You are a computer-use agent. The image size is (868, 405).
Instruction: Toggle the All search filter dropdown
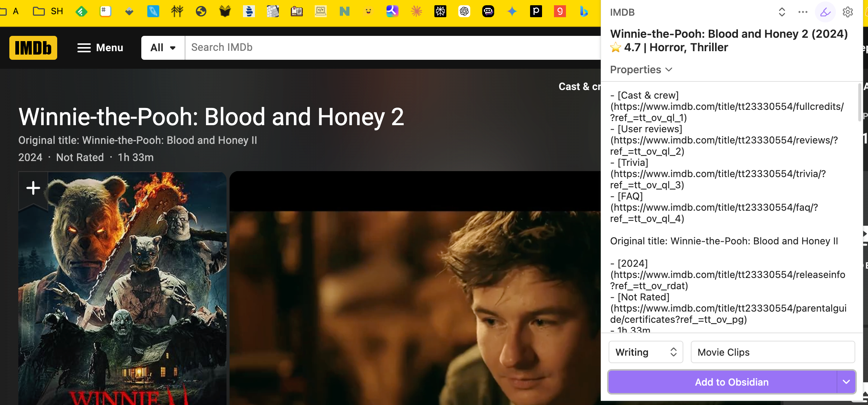163,47
